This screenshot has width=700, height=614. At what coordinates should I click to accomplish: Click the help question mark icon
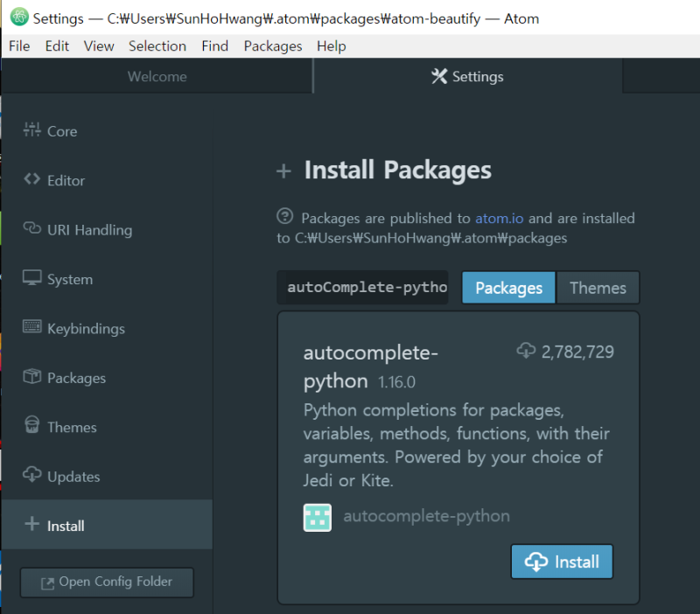285,216
